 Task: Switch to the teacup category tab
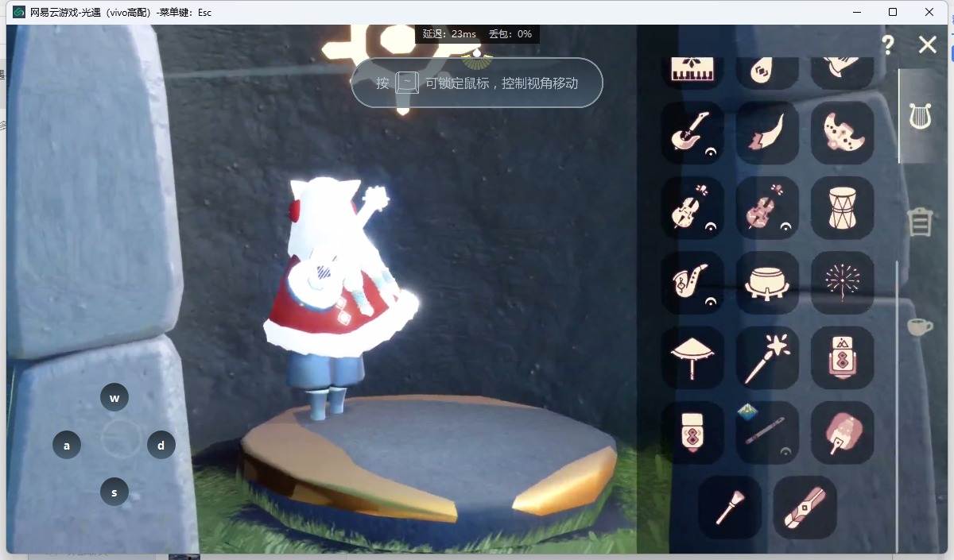tap(919, 326)
